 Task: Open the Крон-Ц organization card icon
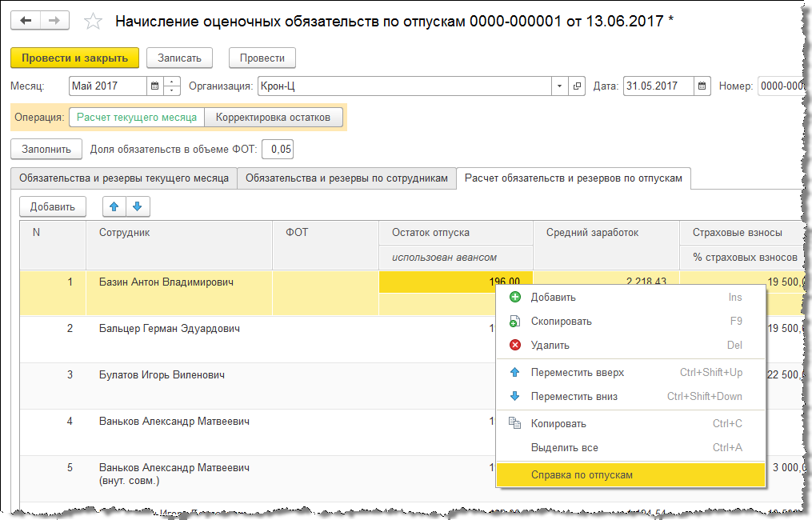point(576,86)
